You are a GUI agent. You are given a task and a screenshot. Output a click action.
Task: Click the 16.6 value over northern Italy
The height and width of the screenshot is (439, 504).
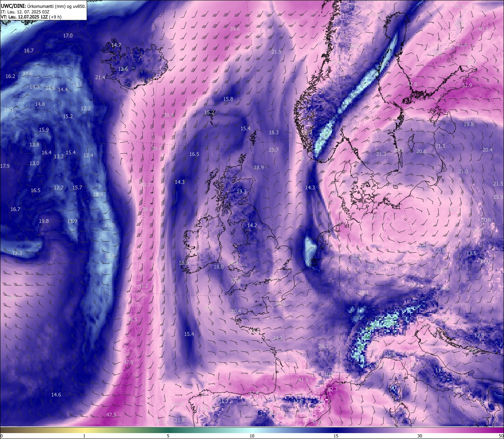[391, 355]
